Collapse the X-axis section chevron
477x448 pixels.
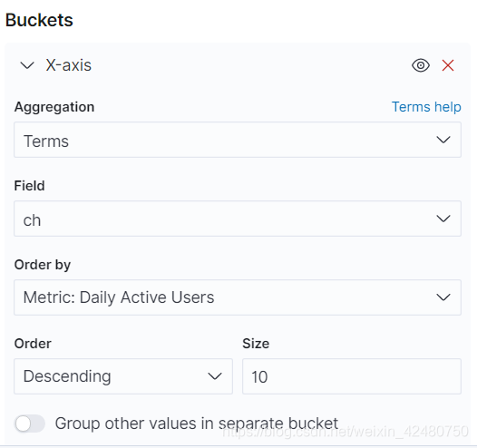[x=27, y=65]
